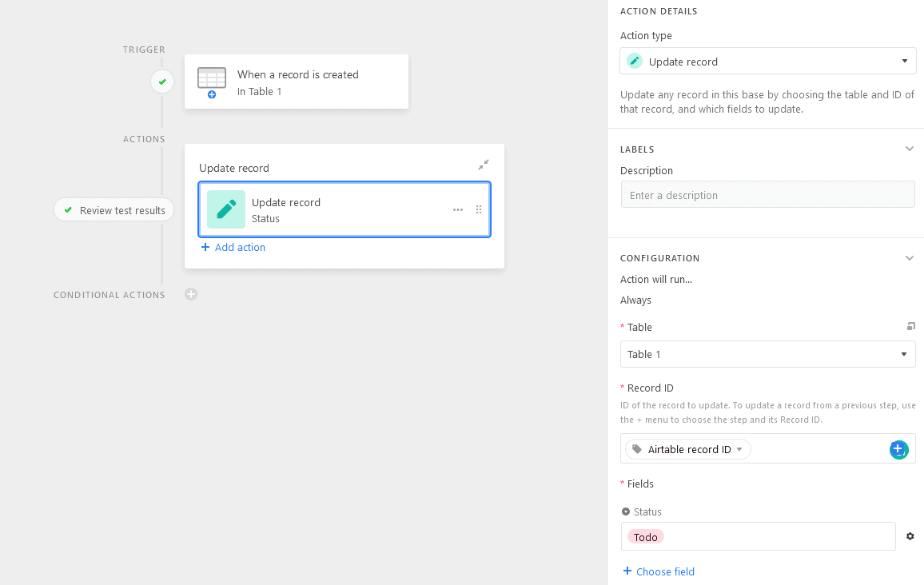This screenshot has width=924, height=585.
Task: Click the Status field type icon
Action: click(x=626, y=512)
